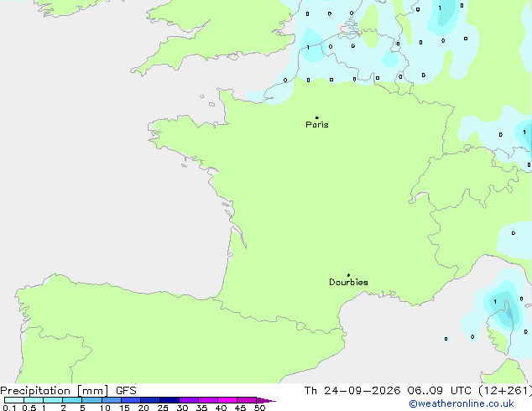Image resolution: width=532 pixels, height=411 pixels.
Task: Choose the 25–30 mm navy legend swatch
Action: [x=170, y=400]
